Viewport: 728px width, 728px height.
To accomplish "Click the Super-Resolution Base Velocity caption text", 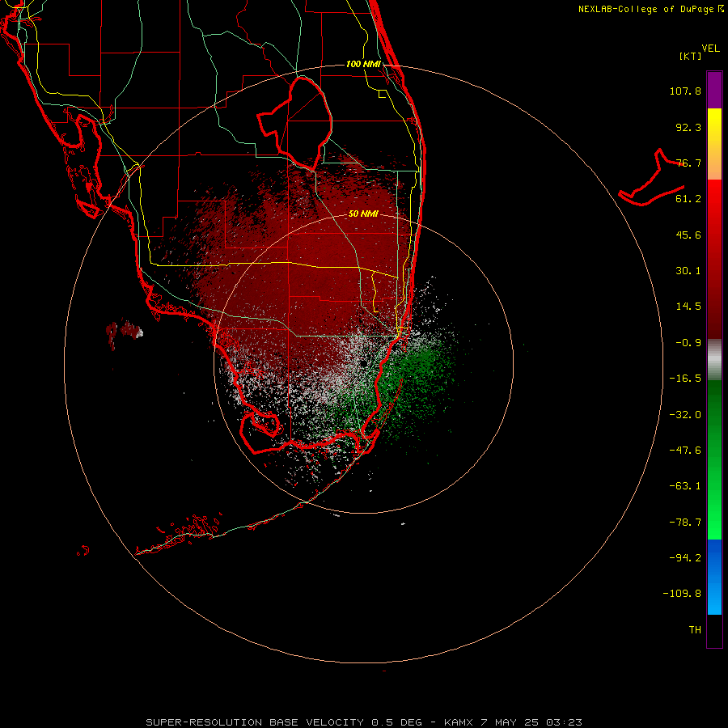I will coord(364,722).
